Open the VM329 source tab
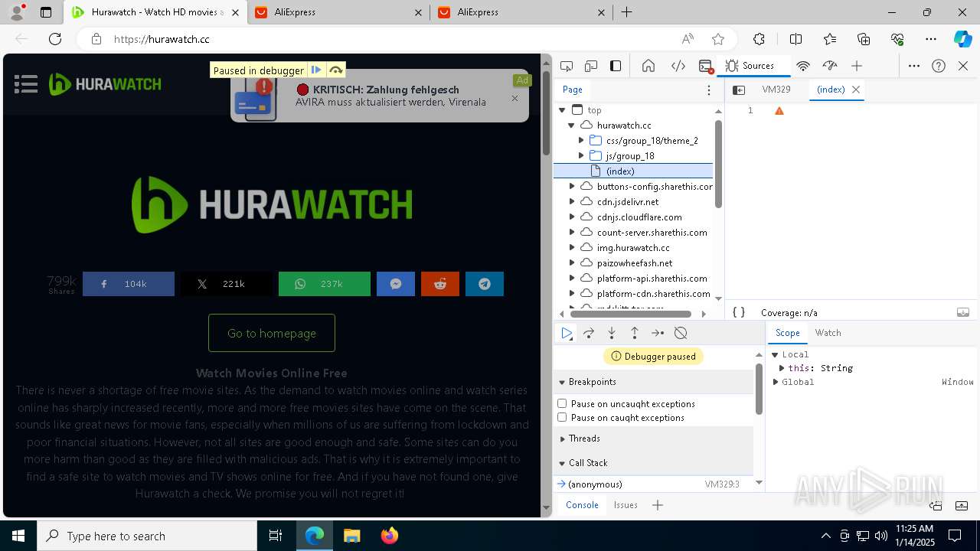Image resolution: width=980 pixels, height=551 pixels. [776, 90]
